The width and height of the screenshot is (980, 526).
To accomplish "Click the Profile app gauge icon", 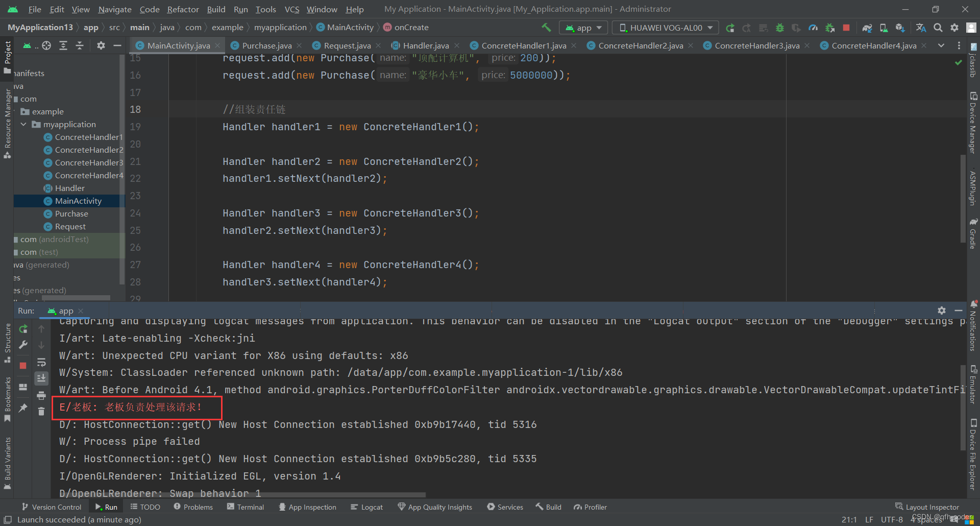I will [813, 28].
